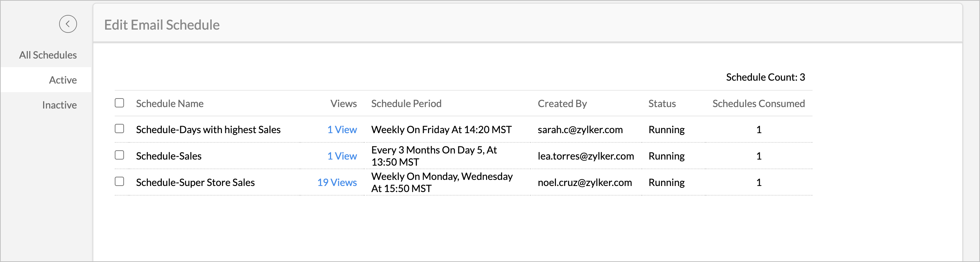Switch to the Active schedules tab
This screenshot has height=262, width=980.
pos(63,80)
